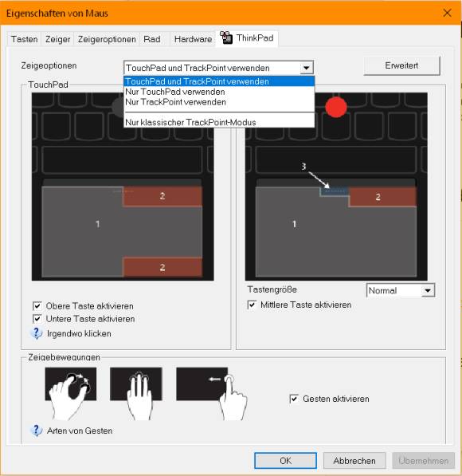Viewport: 462px width, 476px height.
Task: Click the red TrackPoint dot image
Action: 336,107
